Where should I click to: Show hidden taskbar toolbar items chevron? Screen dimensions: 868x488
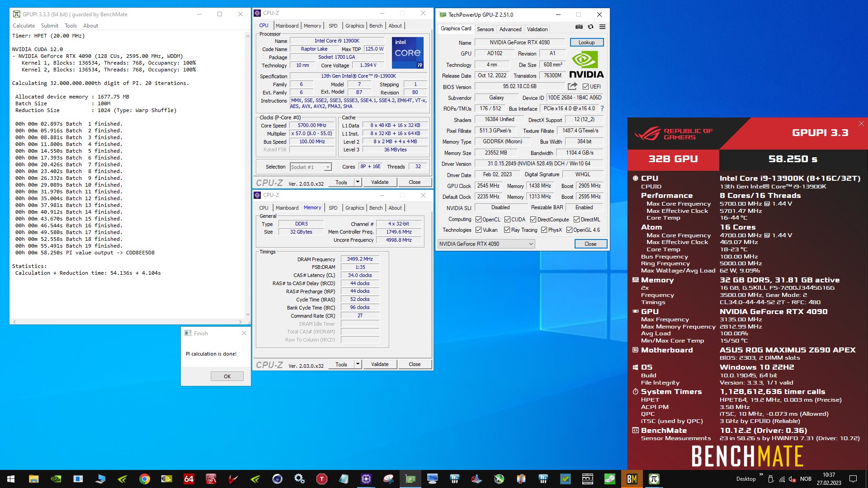point(761,474)
